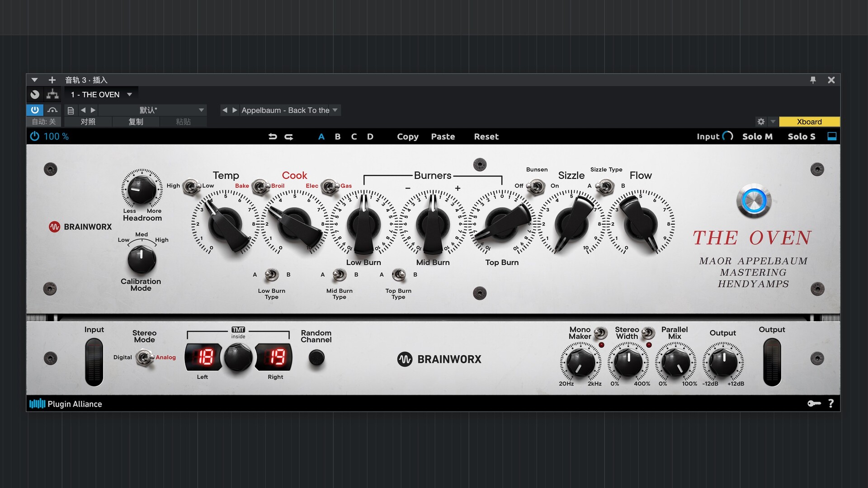Viewport: 868px width, 488px height.
Task: Select next Appelbaum preset arrow
Action: [x=235, y=110]
